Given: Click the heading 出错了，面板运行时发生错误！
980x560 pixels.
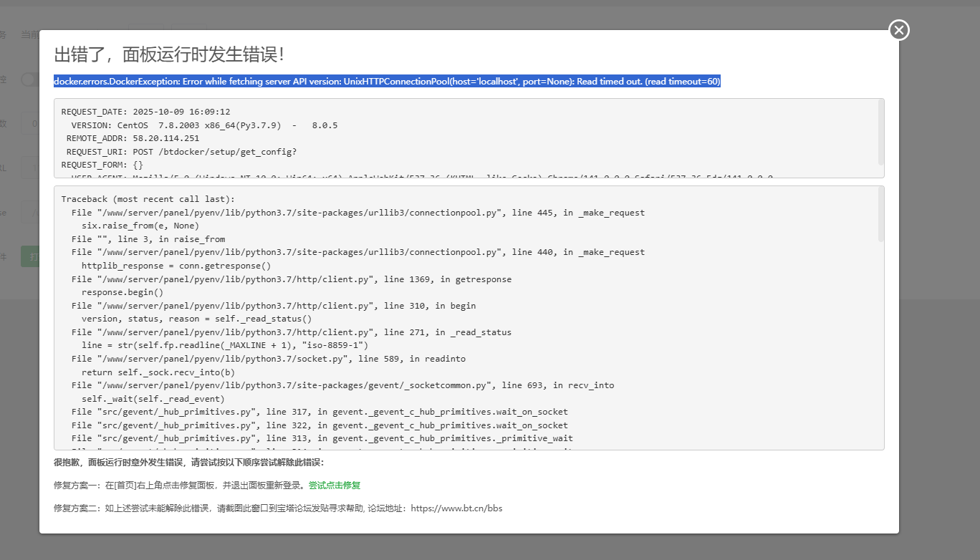Looking at the screenshot, I should (x=169, y=54).
